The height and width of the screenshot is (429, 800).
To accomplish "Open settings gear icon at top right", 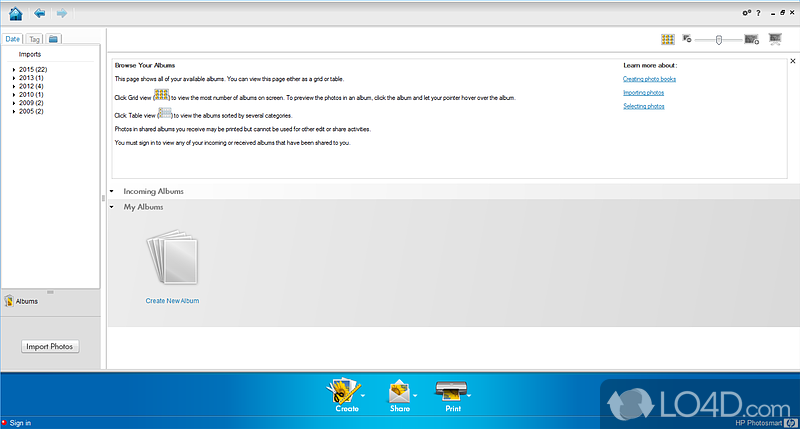I will (x=746, y=13).
